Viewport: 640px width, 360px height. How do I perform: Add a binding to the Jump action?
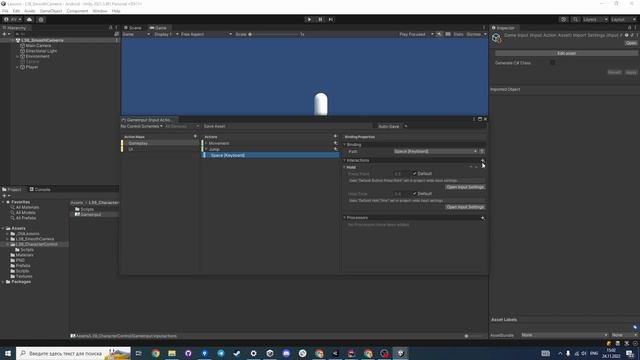[x=336, y=149]
